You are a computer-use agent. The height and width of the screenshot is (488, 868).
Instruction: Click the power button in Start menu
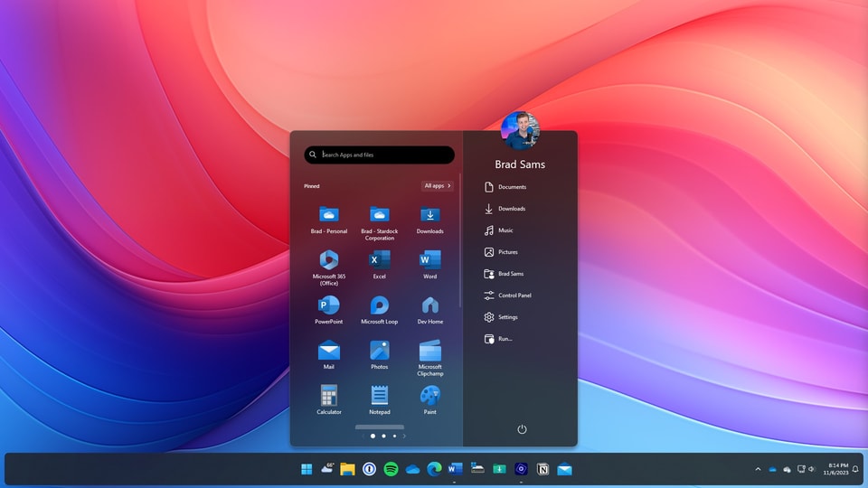[x=522, y=429]
